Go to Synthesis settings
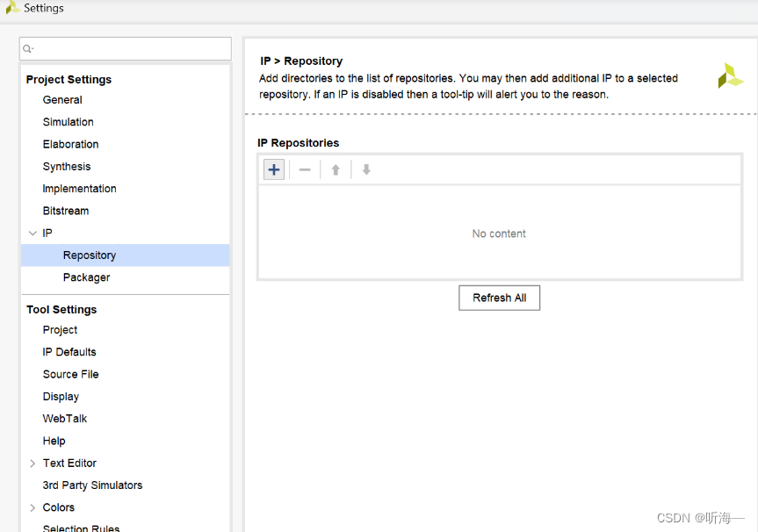The image size is (758, 532). tap(67, 167)
